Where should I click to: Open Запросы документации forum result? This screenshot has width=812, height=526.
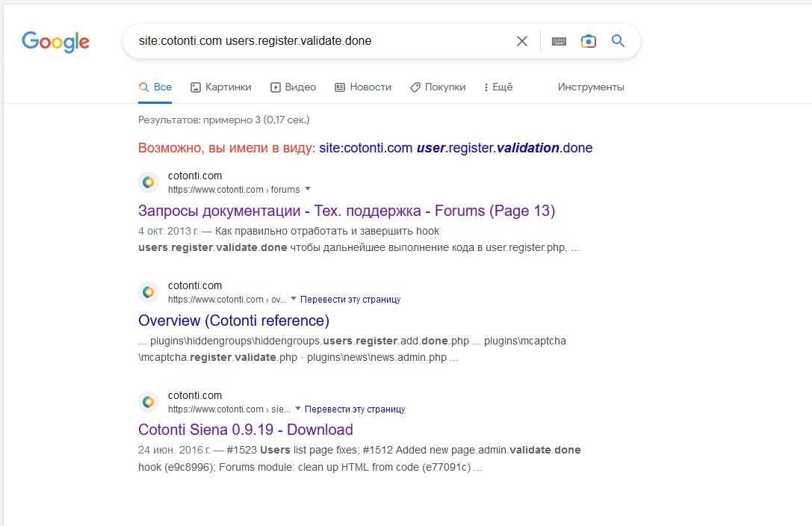click(347, 211)
